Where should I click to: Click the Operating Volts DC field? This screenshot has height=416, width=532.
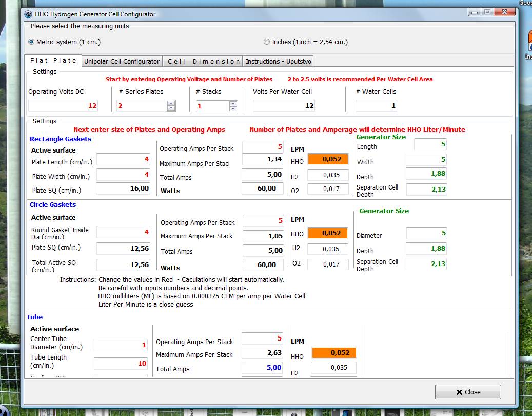(63, 106)
